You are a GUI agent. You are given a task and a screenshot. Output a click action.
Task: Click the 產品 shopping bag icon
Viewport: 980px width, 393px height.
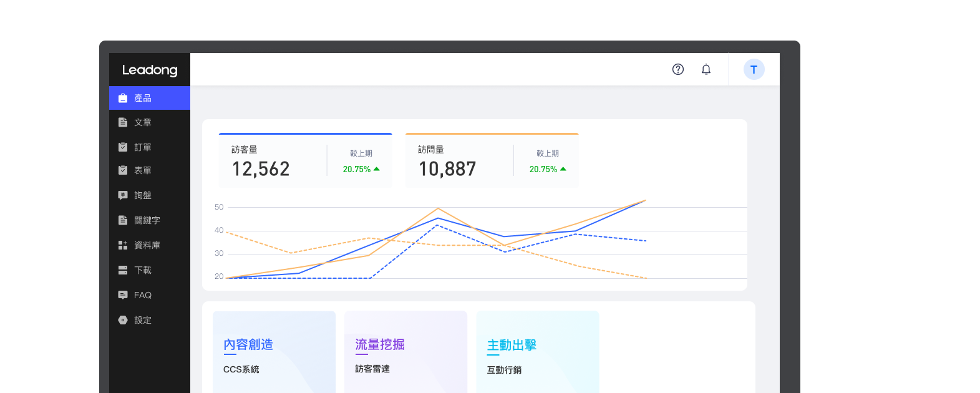click(x=123, y=98)
